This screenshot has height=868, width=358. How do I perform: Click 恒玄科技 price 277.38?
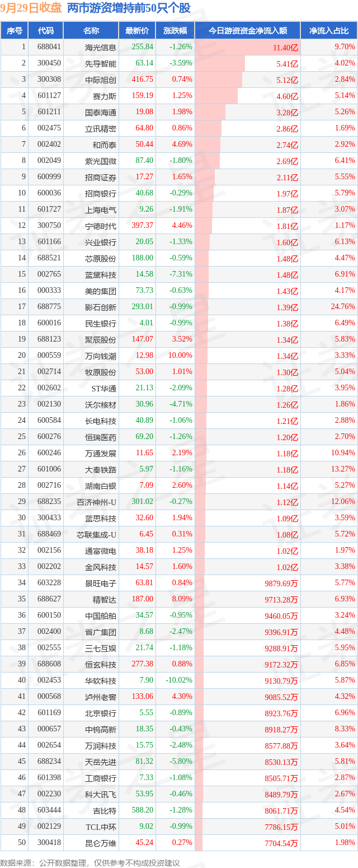click(143, 664)
